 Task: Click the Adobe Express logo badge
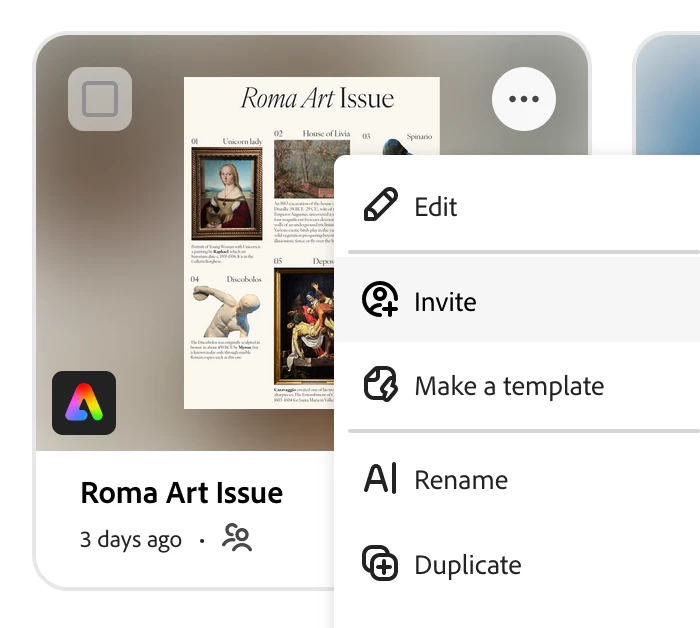(84, 403)
